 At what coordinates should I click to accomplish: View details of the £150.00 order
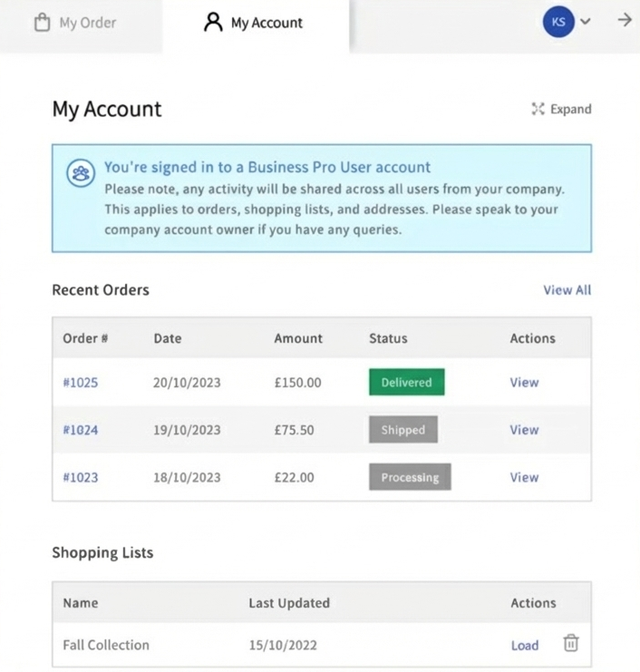[524, 383]
